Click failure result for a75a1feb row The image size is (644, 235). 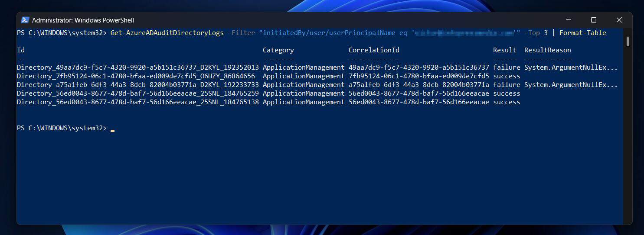[x=507, y=85]
